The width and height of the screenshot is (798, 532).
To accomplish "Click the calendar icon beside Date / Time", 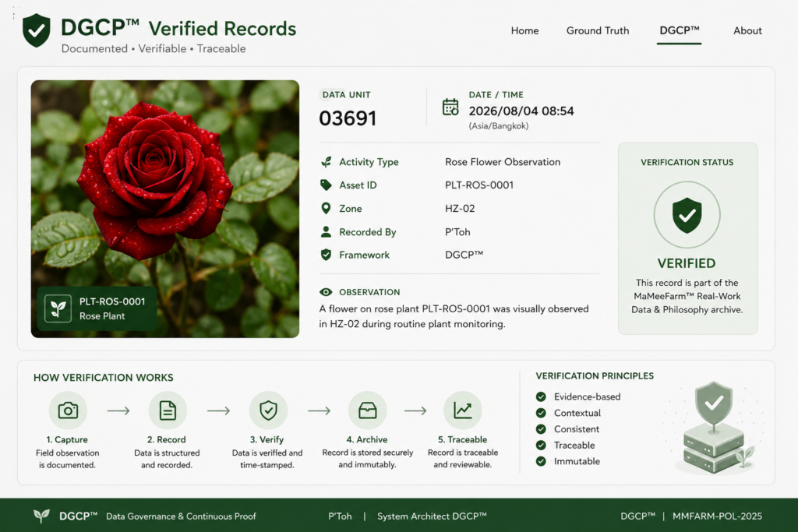I will (450, 107).
